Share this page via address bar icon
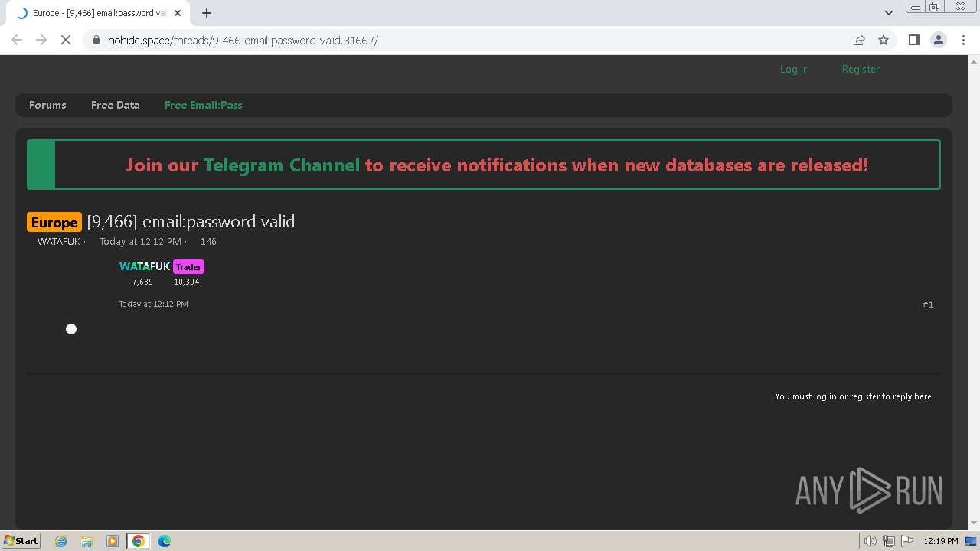Image resolution: width=980 pixels, height=551 pixels. [859, 40]
